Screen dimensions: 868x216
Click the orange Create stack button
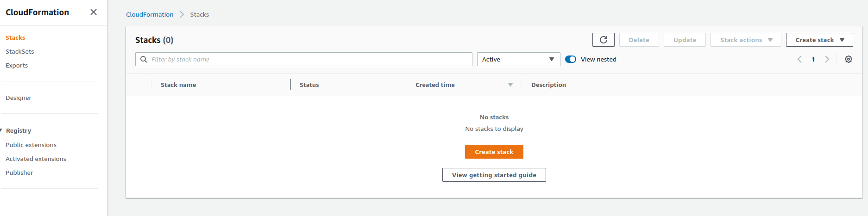tap(494, 152)
